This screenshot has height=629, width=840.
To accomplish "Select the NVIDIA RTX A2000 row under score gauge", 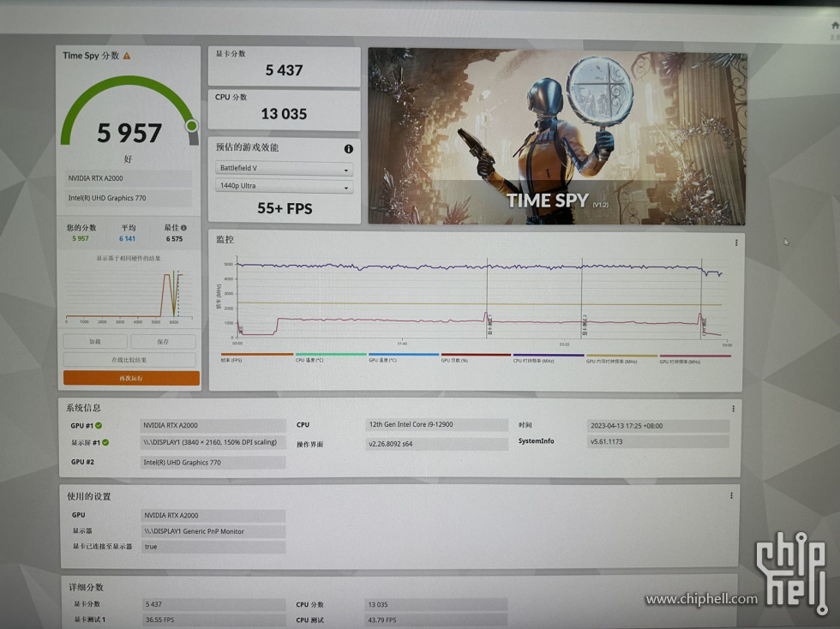I will 128,178.
